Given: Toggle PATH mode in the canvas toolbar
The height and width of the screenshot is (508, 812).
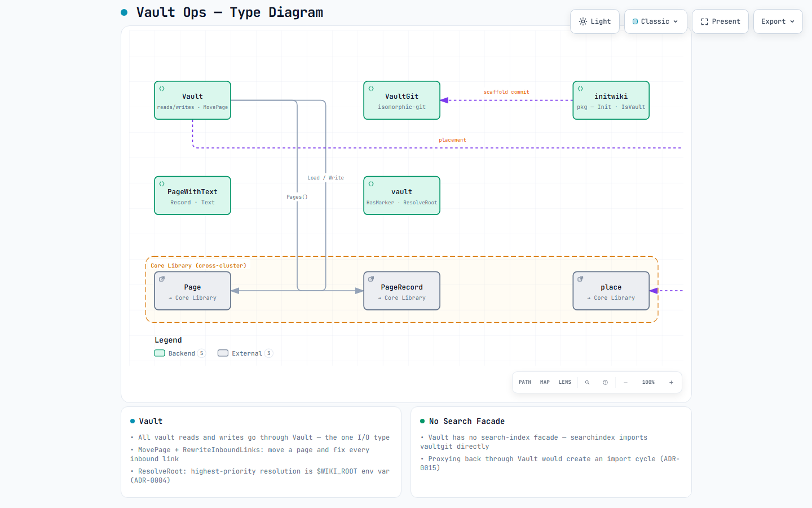Looking at the screenshot, I should [x=525, y=382].
